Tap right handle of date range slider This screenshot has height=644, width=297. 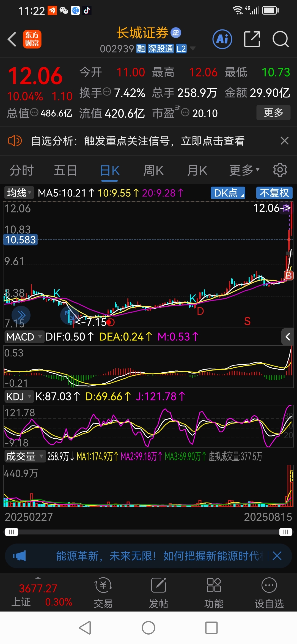[286, 532]
